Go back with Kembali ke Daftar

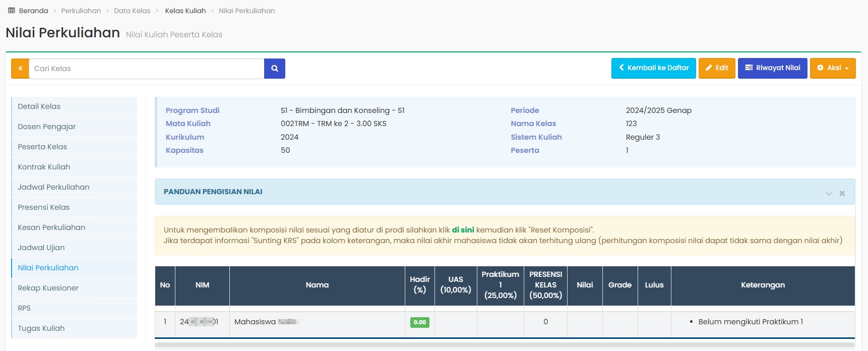(653, 68)
